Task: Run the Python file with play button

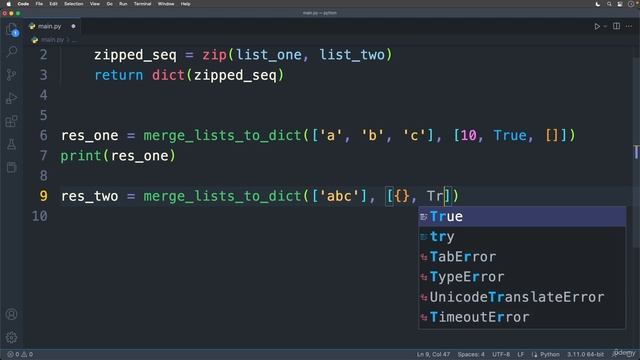Action: pyautogui.click(x=597, y=26)
